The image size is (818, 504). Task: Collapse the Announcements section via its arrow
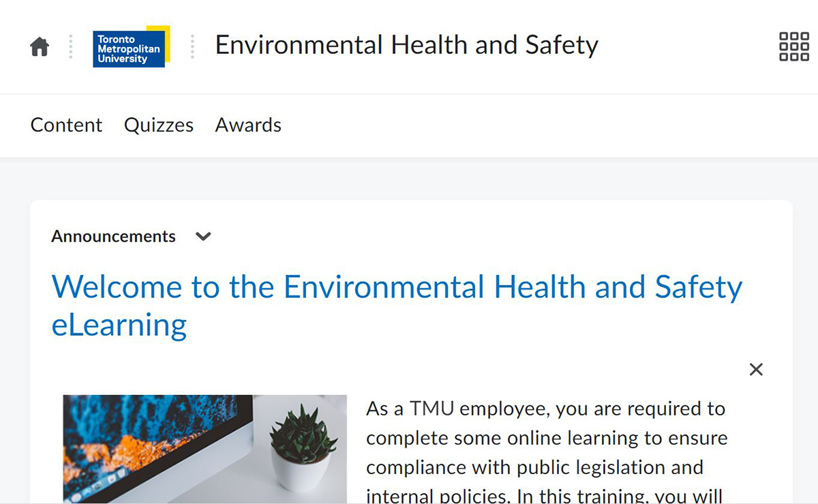click(x=202, y=236)
